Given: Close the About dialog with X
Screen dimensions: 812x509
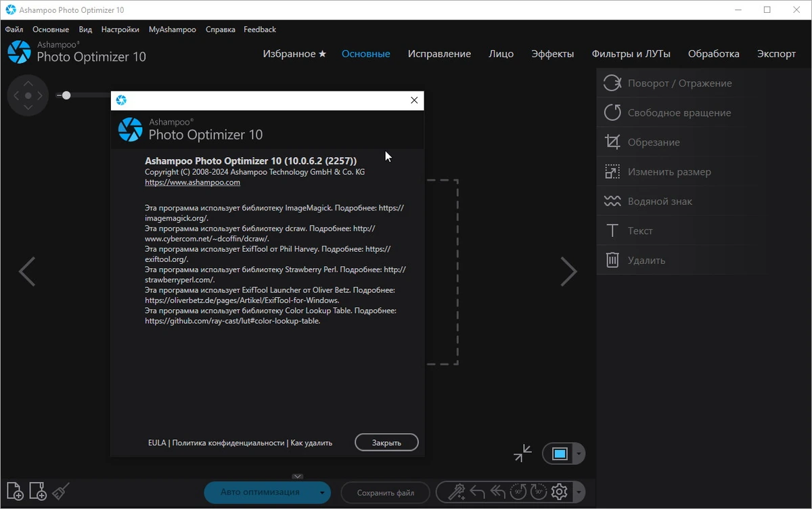Looking at the screenshot, I should pyautogui.click(x=415, y=100).
